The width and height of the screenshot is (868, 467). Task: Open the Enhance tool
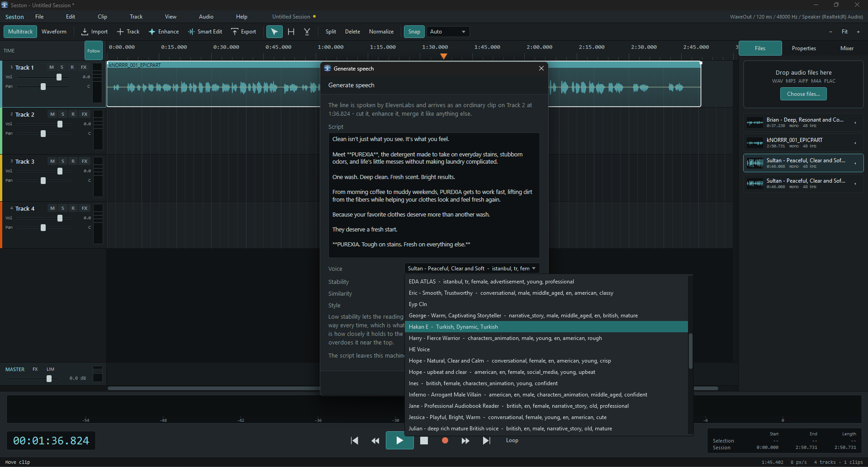tap(164, 32)
